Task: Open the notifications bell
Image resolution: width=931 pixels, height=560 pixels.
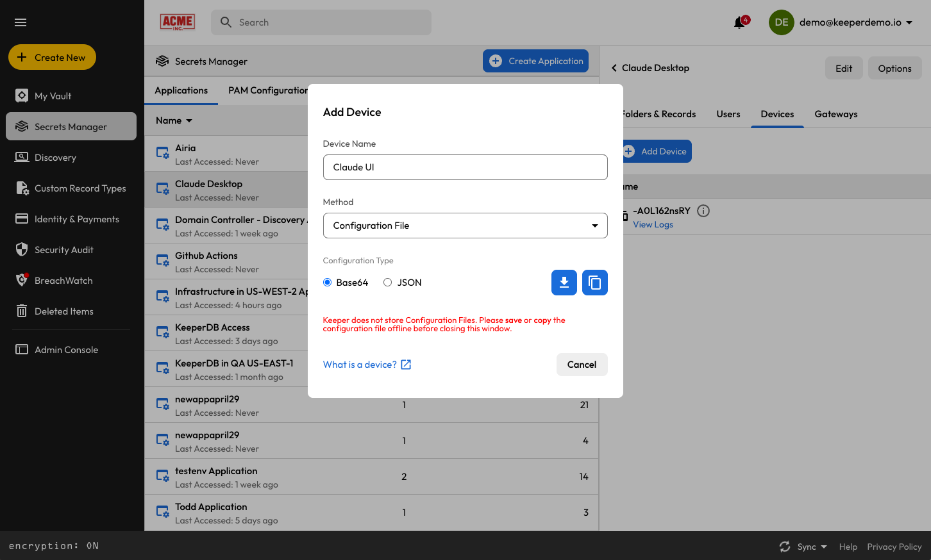Action: tap(740, 22)
